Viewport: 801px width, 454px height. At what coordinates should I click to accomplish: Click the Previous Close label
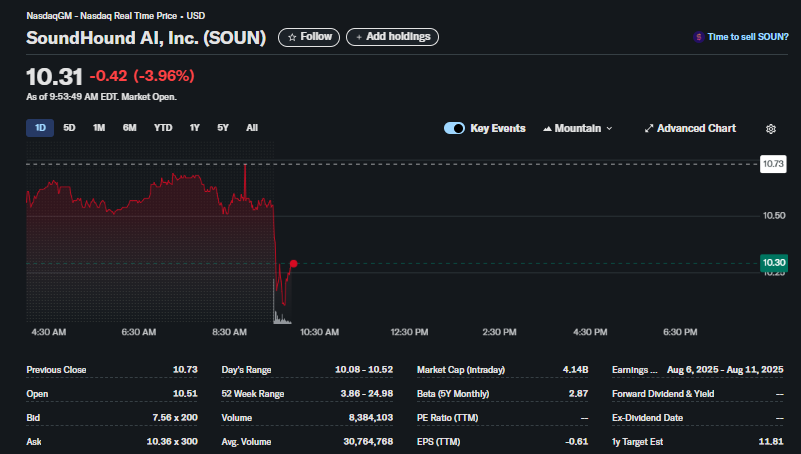pos(56,370)
